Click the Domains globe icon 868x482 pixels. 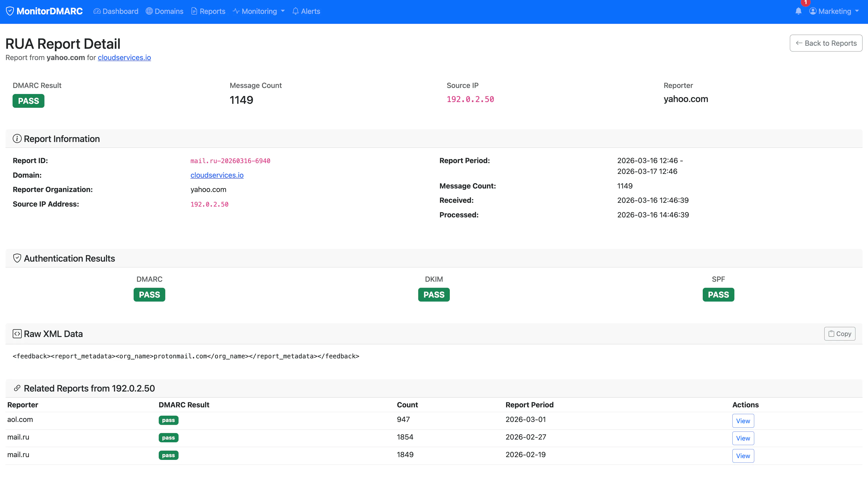point(149,11)
